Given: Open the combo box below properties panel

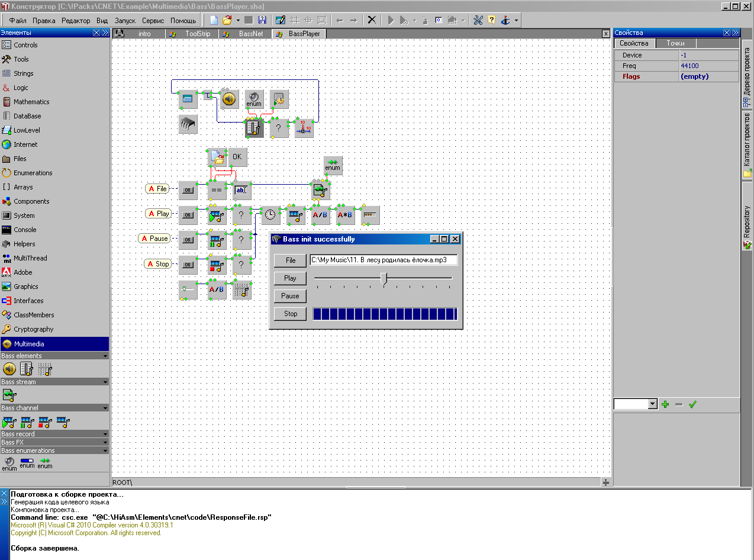Looking at the screenshot, I should pos(653,404).
